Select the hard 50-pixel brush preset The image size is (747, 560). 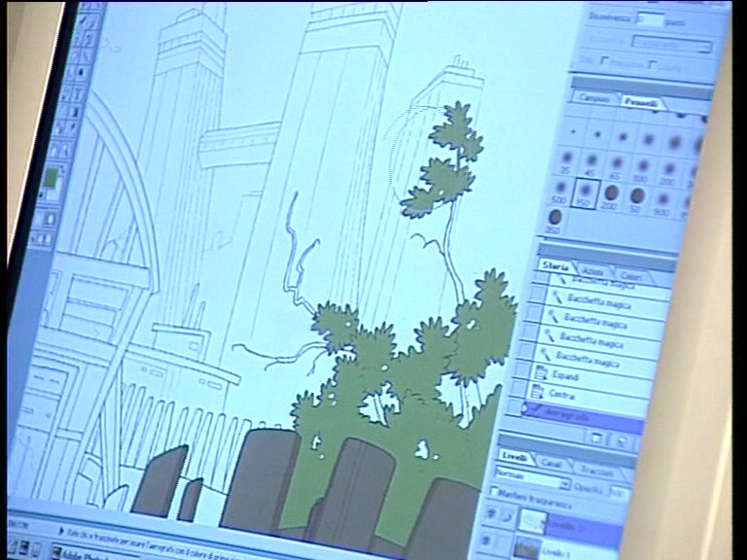click(637, 196)
